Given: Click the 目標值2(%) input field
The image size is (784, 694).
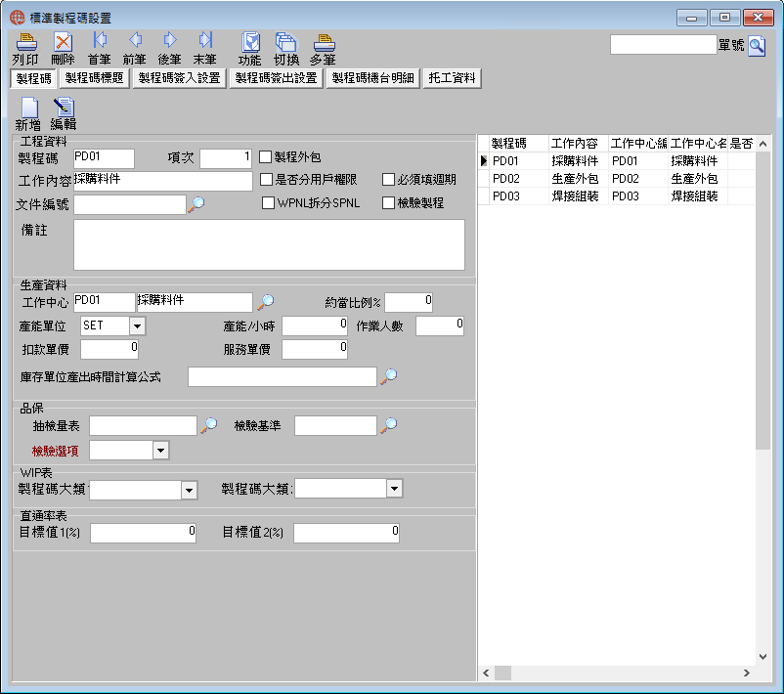Looking at the screenshot, I should tap(346, 533).
